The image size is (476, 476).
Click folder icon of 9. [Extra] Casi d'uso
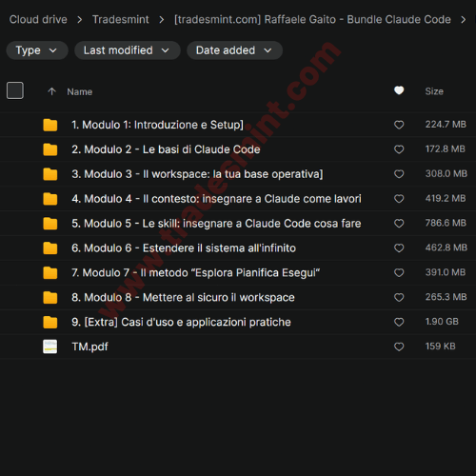50,322
